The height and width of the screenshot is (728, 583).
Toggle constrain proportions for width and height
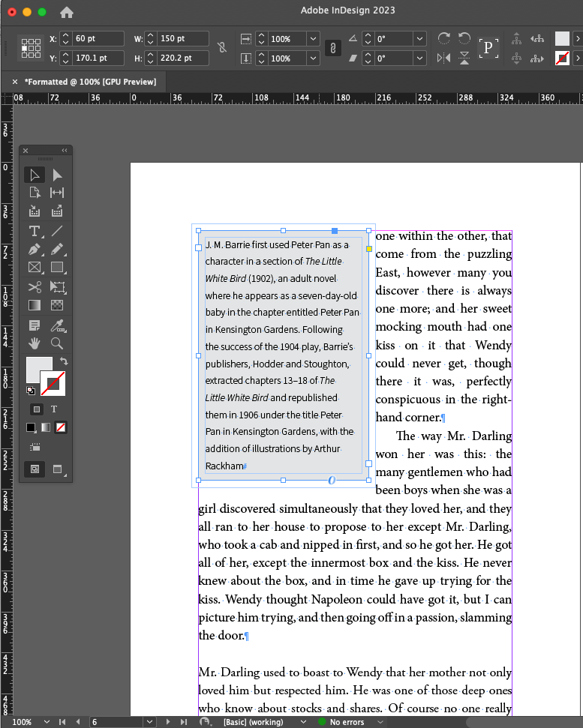click(222, 47)
